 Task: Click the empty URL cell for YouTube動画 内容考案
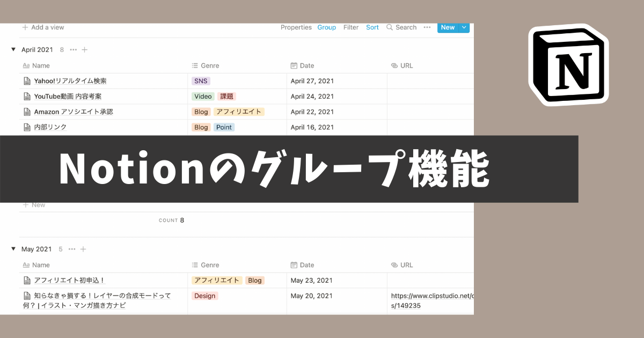point(431,97)
